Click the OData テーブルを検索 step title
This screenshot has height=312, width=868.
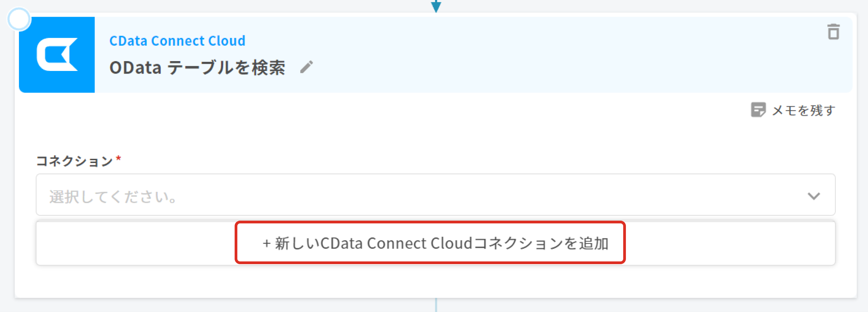pos(197,68)
